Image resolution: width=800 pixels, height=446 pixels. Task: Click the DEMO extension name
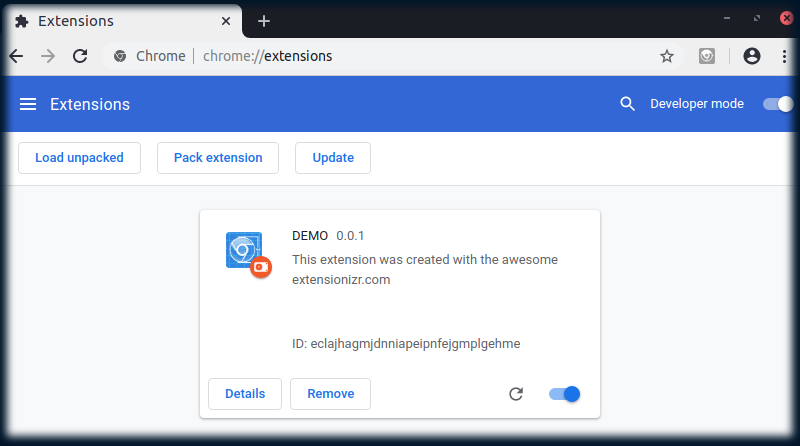tap(310, 236)
